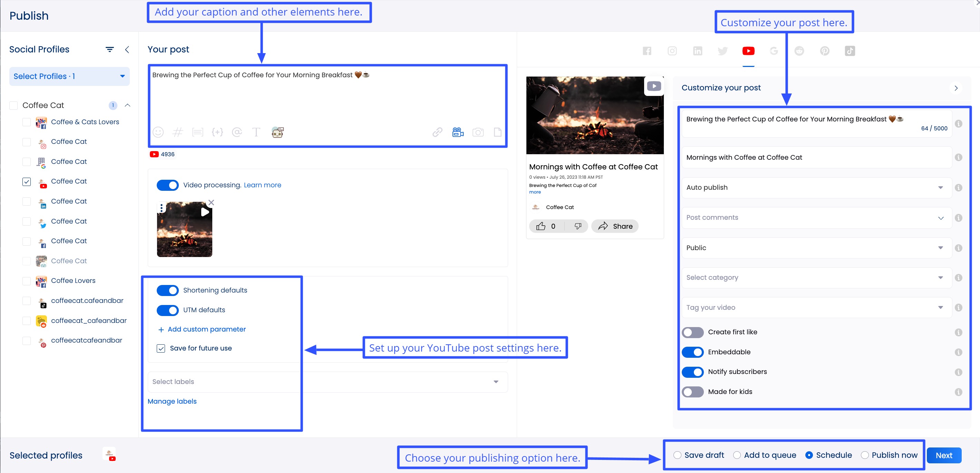Screen dimensions: 980x473
Task: Disable the Embeddable toggle
Action: [x=692, y=352]
